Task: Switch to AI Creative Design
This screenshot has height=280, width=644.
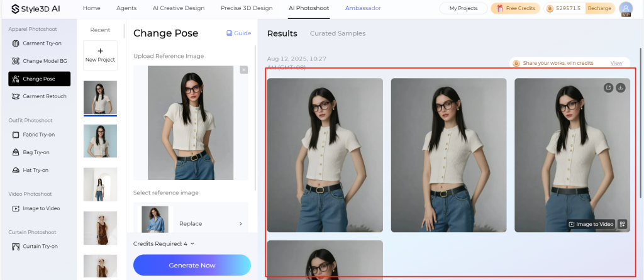Action: point(178,8)
